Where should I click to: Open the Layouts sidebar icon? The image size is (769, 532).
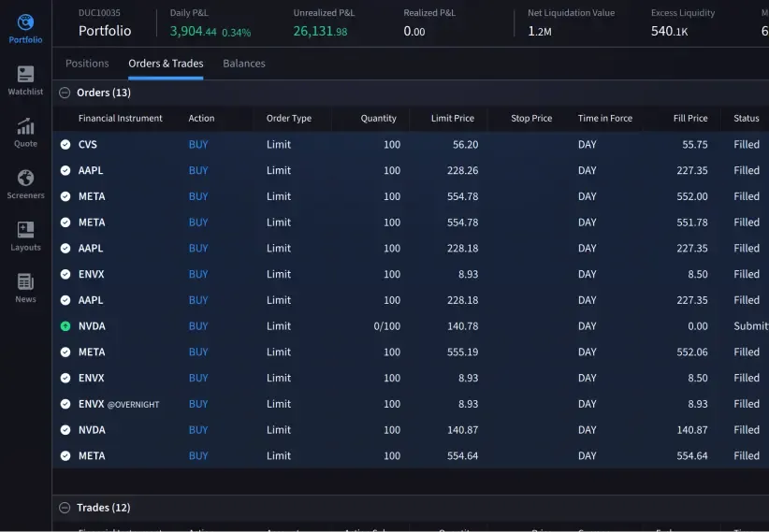[25, 231]
